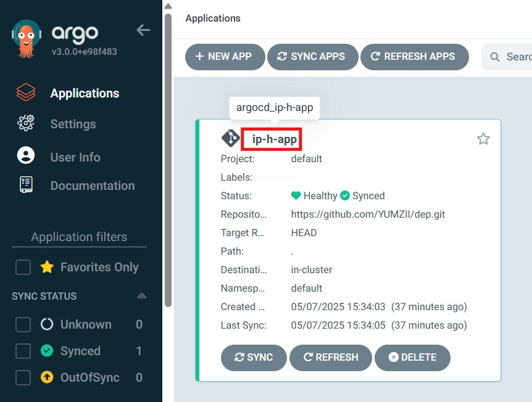Image resolution: width=532 pixels, height=402 pixels.
Task: Favorite ip-h-app with the star icon
Action: 483,139
